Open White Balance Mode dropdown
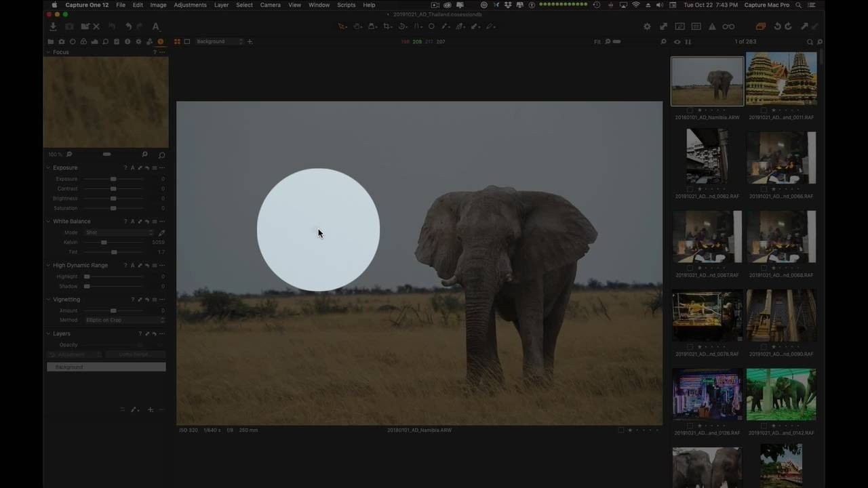868x488 pixels. click(x=119, y=232)
